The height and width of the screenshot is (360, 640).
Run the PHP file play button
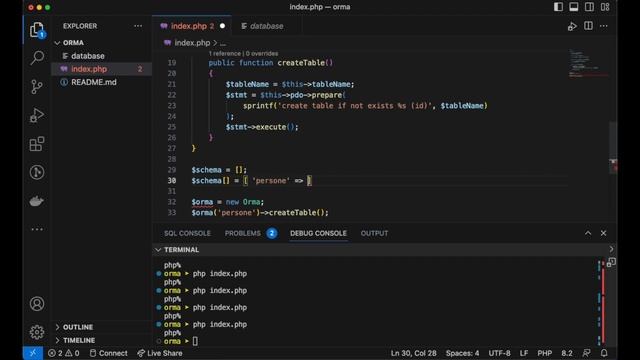point(572,26)
